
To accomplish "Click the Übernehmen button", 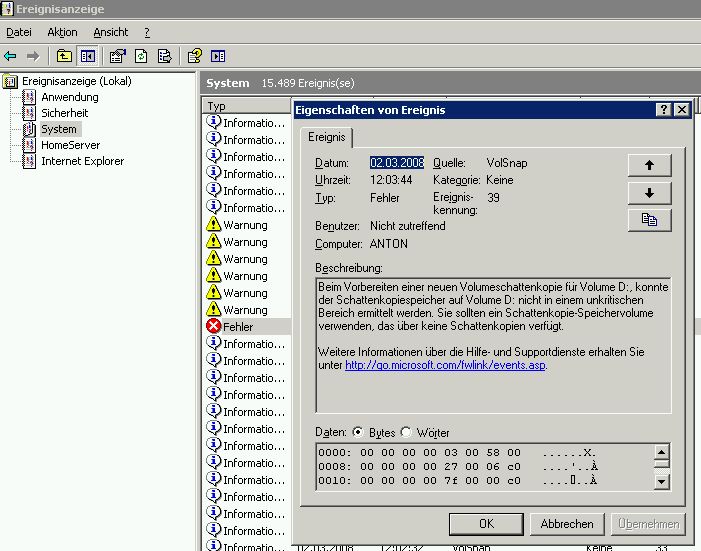I will [648, 524].
